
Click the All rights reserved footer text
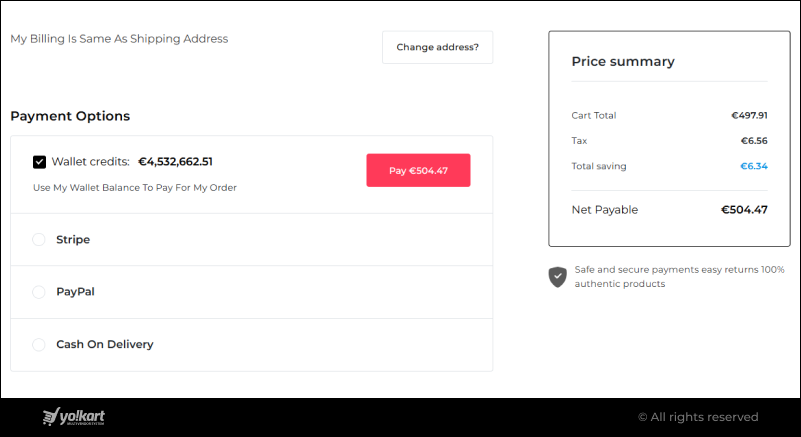click(x=698, y=417)
